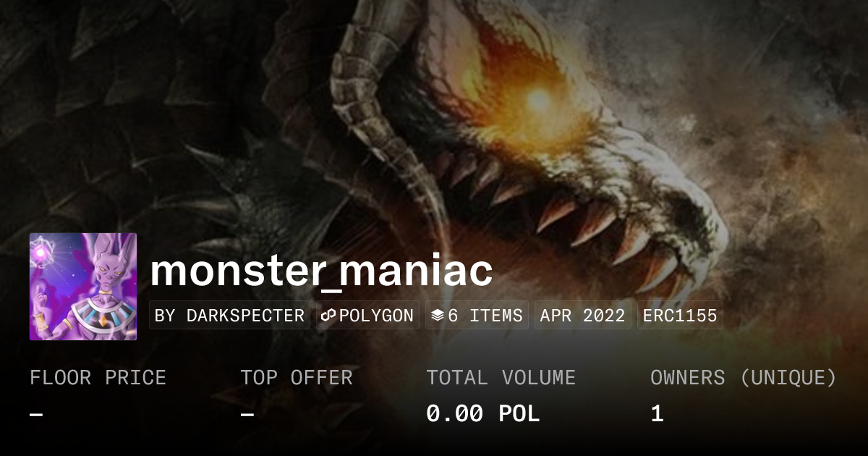The width and height of the screenshot is (868, 456).
Task: Select the 0.00 POL volume value
Action: [x=482, y=414]
